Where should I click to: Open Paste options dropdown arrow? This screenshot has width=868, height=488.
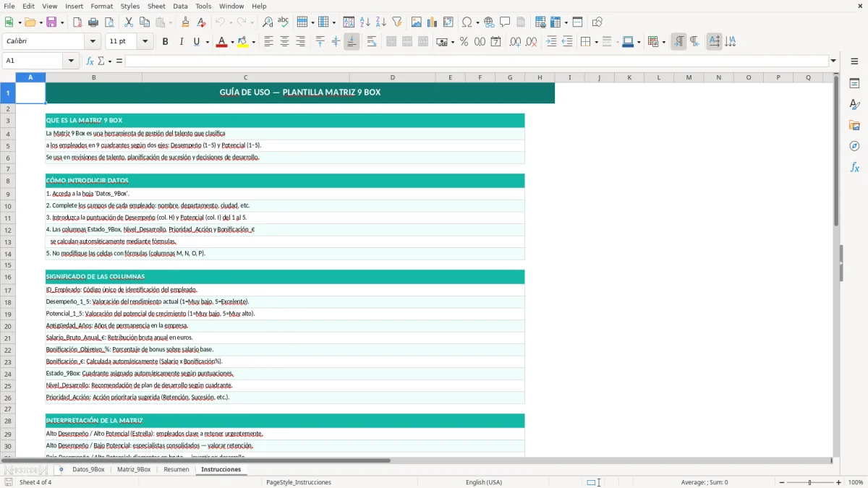click(x=170, y=22)
